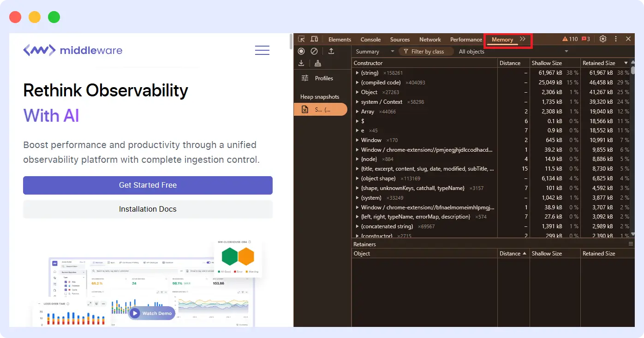Save the snapshot with the download icon

tap(301, 63)
